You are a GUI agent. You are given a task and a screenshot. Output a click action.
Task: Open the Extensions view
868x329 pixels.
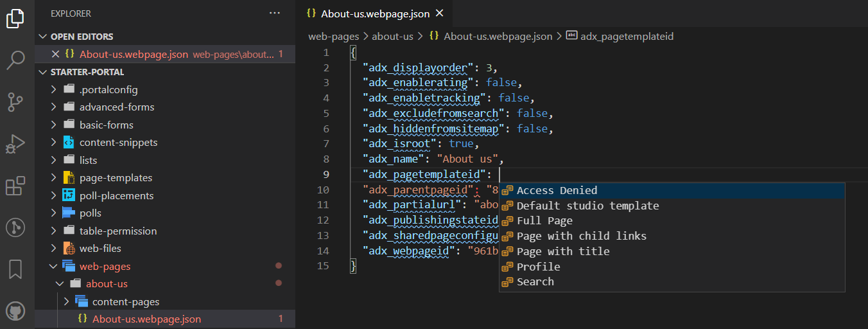pyautogui.click(x=16, y=186)
